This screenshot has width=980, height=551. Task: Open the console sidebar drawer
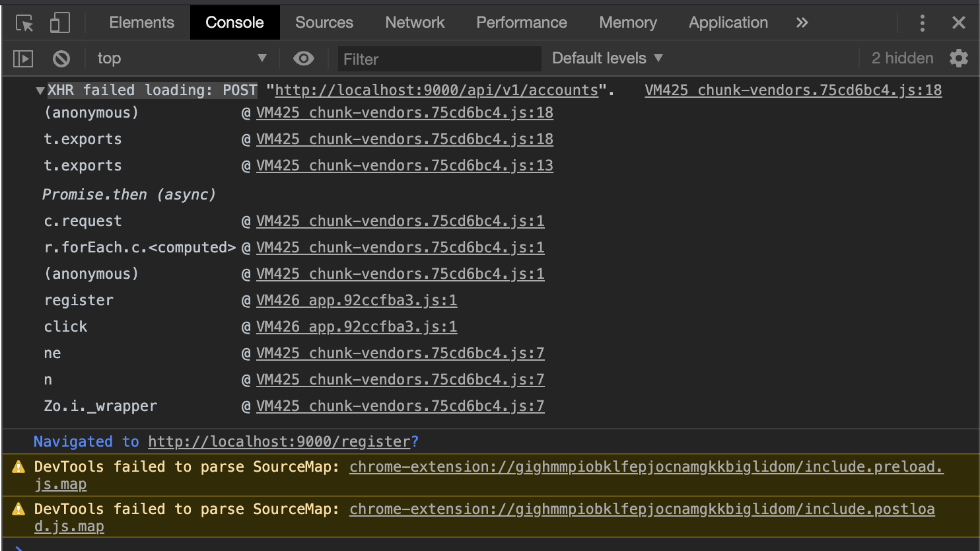click(22, 58)
